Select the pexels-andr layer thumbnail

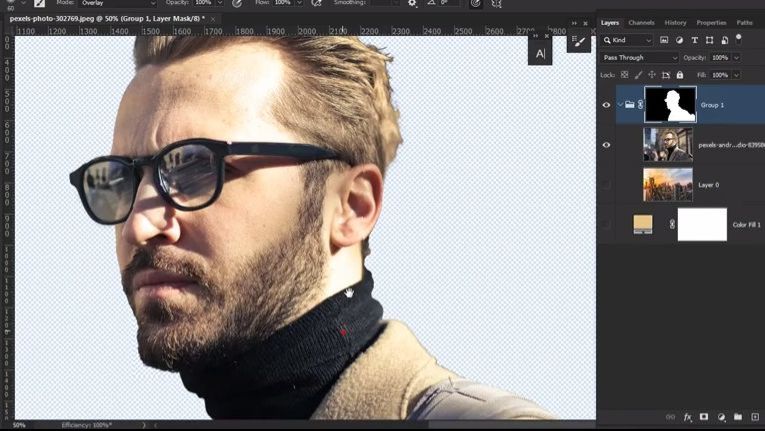(668, 144)
